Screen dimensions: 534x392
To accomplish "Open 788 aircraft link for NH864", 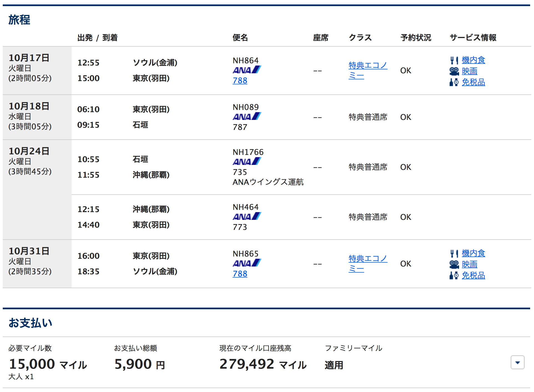I will 240,81.
